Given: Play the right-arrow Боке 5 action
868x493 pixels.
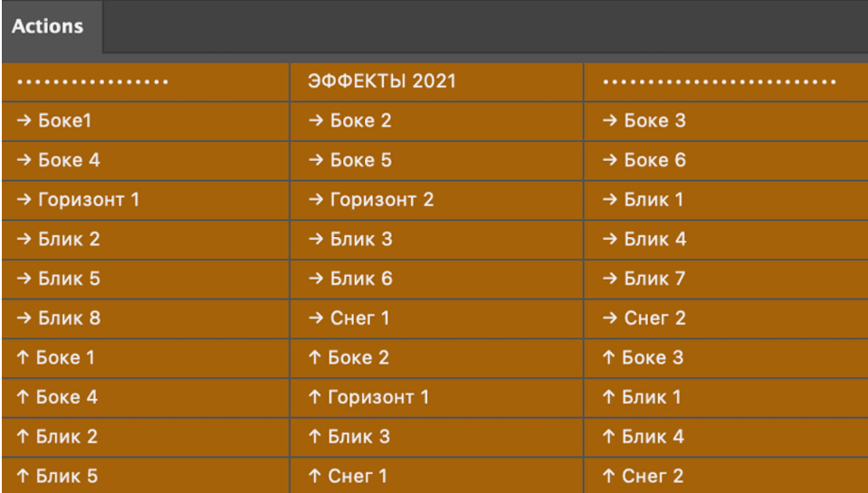Looking at the screenshot, I should (436, 161).
